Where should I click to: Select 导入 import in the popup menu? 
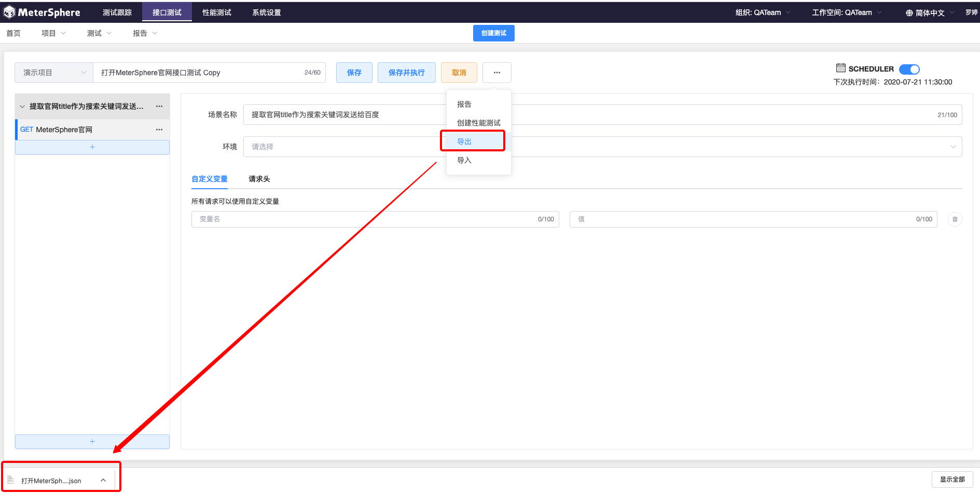pos(479,160)
